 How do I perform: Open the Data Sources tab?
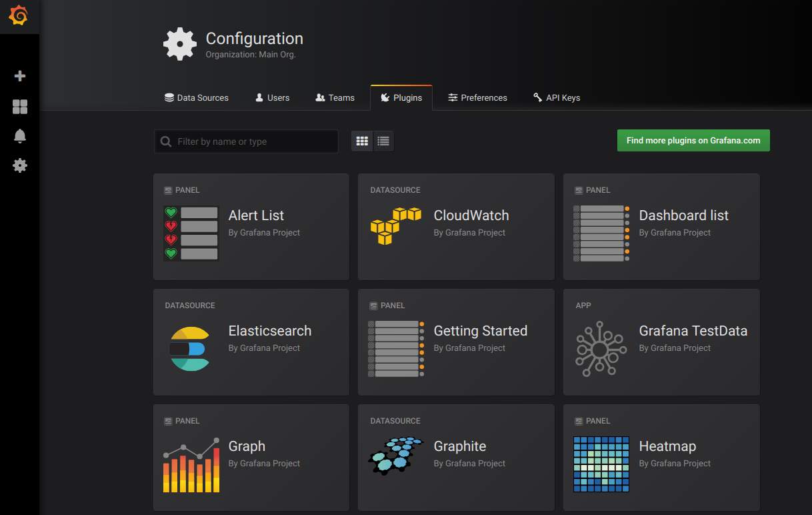coord(197,97)
